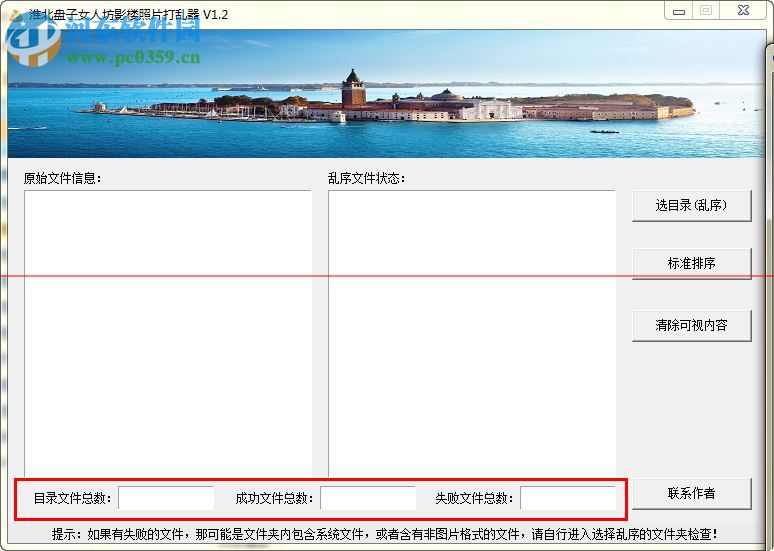Click the 标准排序 button
Screen dimensions: 774x551
pos(692,264)
